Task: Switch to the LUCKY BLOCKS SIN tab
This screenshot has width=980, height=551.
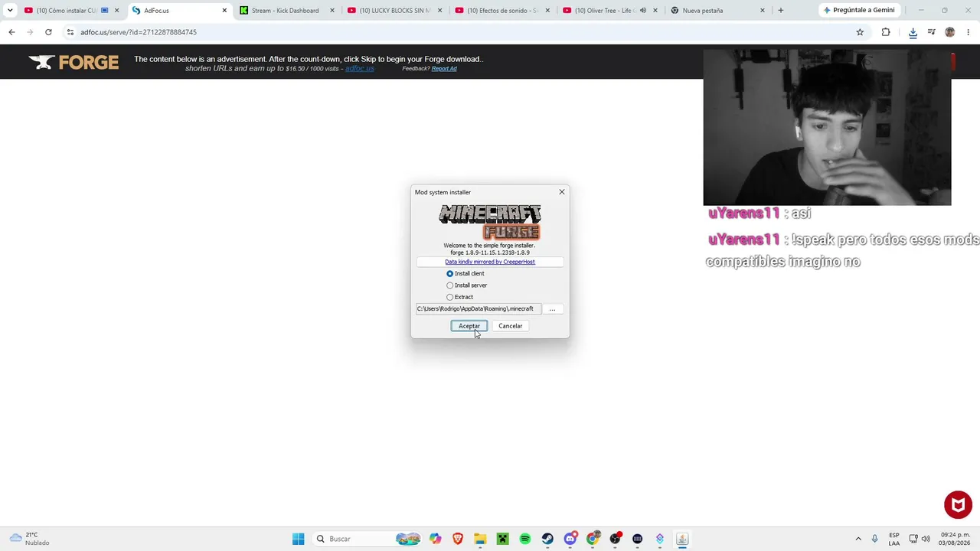Action: tap(393, 11)
